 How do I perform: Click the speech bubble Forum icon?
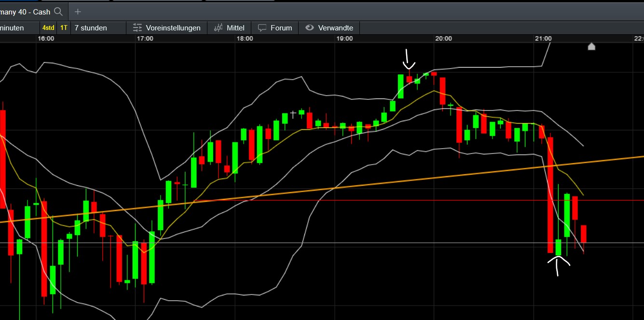click(262, 28)
